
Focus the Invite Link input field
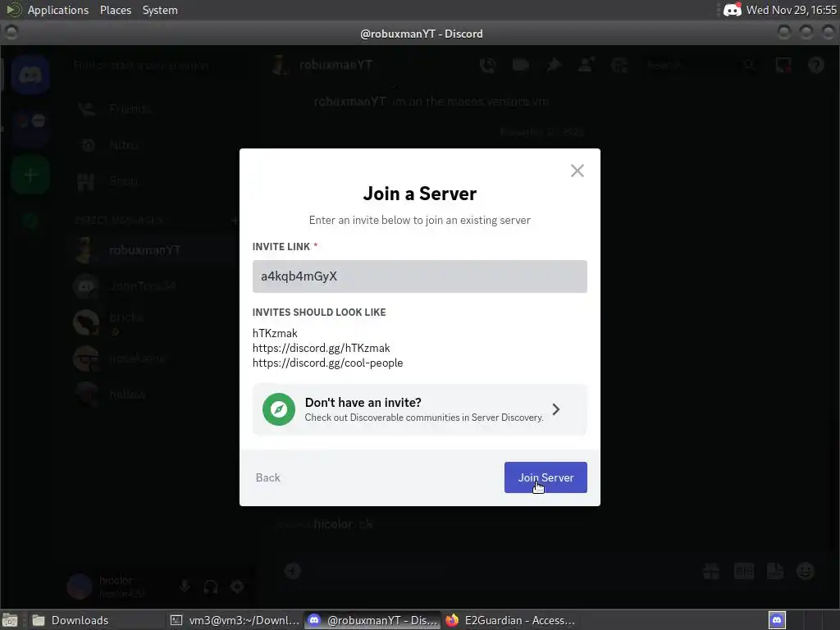click(x=419, y=276)
